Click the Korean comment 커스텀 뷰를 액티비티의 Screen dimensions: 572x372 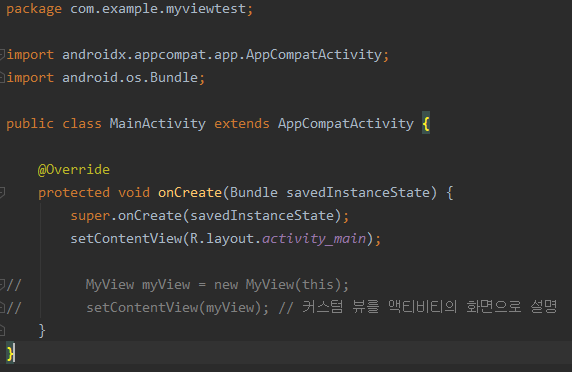[x=379, y=307]
